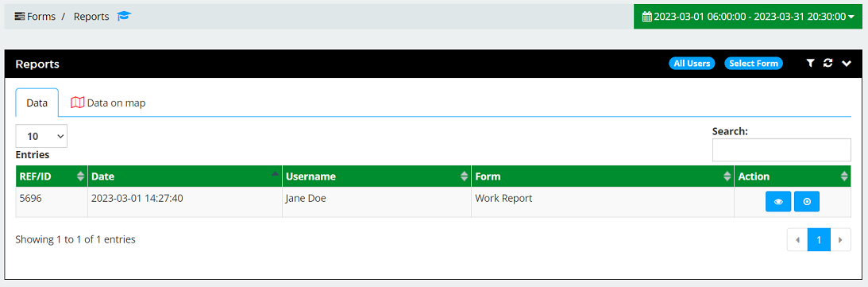The image size is (868, 287).
Task: Go to Forms in the breadcrumb
Action: 36,17
